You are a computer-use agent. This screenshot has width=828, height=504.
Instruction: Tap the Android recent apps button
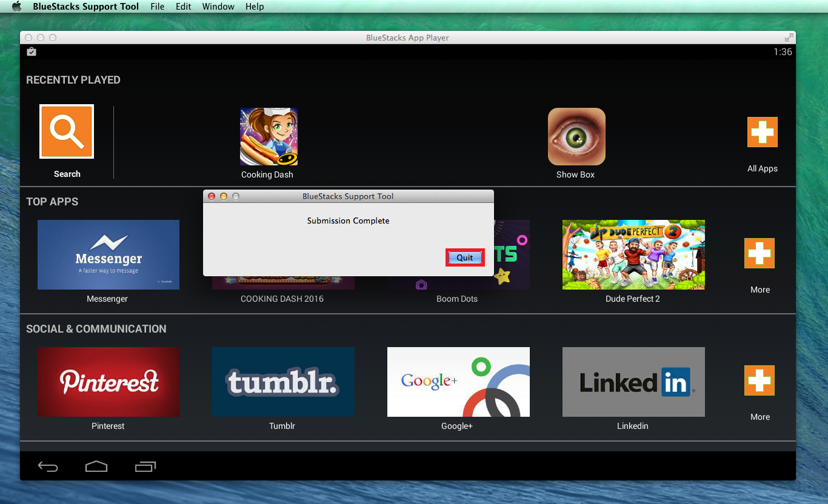pos(145,466)
